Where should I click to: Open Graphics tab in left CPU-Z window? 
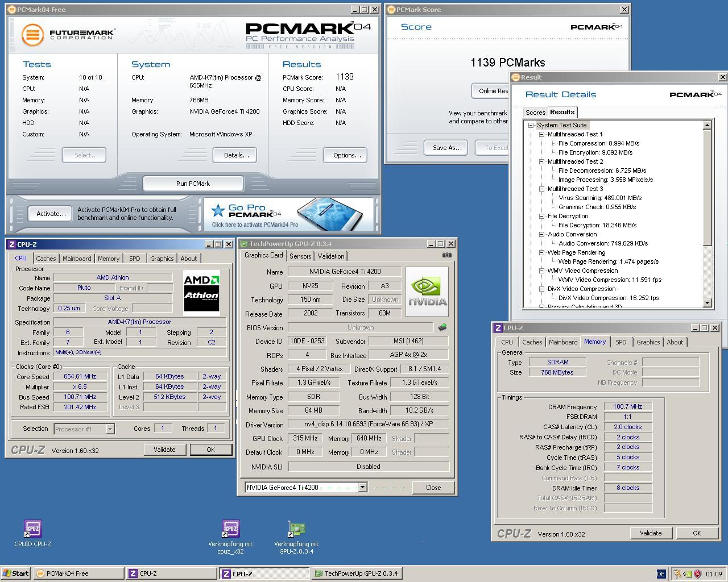[x=162, y=259]
